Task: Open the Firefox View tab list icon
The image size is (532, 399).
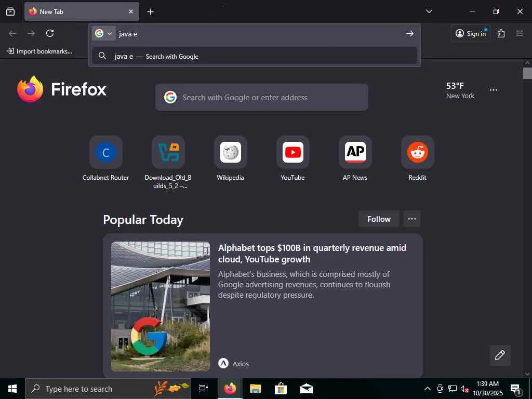Action: click(10, 11)
